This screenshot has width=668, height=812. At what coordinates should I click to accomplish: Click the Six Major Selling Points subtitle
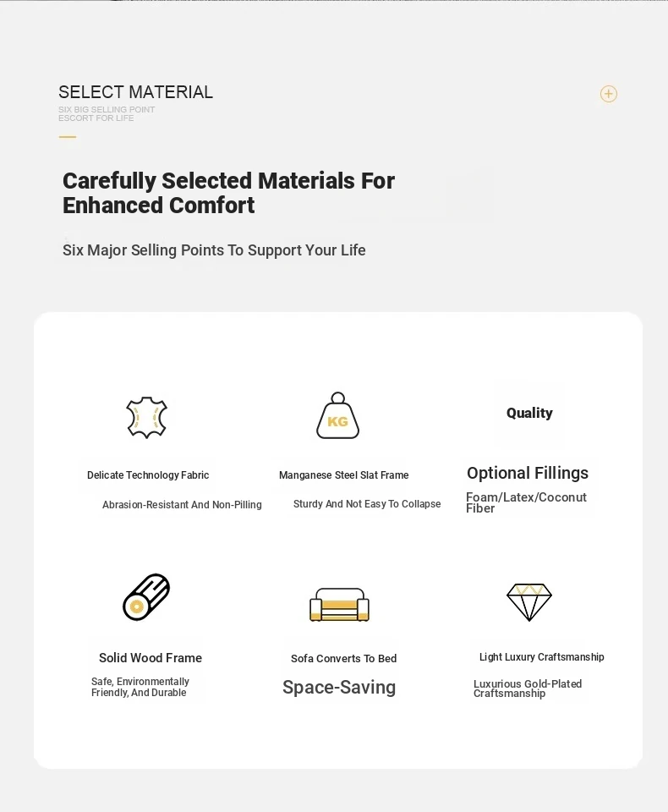tap(214, 250)
